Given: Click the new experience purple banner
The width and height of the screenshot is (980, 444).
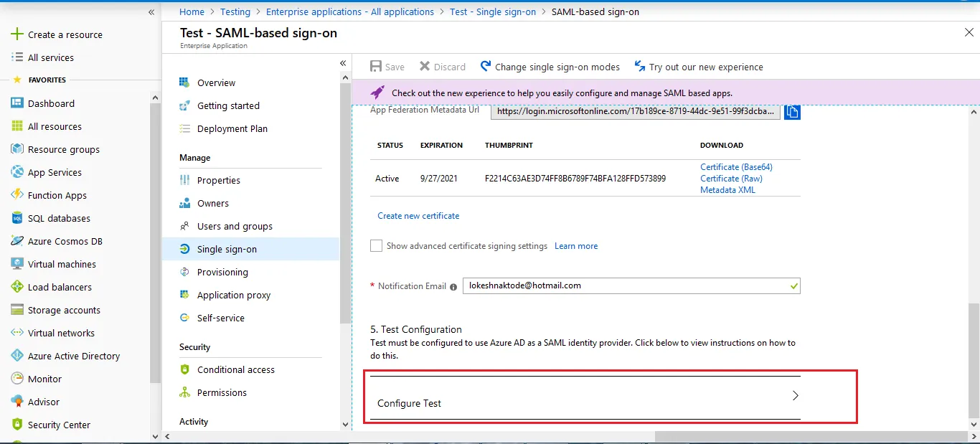Looking at the screenshot, I should click(665, 93).
